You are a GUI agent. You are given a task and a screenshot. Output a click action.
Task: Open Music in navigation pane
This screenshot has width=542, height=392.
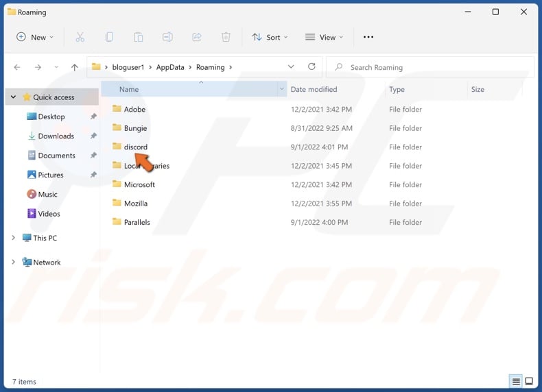tap(47, 194)
